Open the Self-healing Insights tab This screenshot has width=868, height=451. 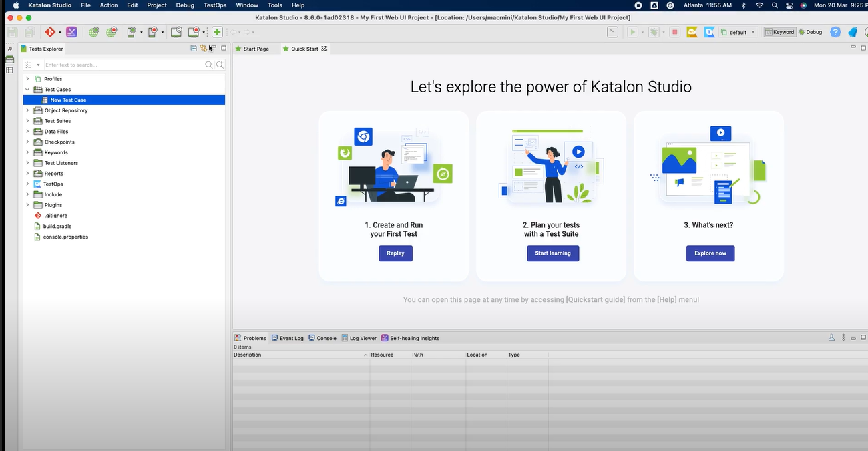click(x=410, y=338)
